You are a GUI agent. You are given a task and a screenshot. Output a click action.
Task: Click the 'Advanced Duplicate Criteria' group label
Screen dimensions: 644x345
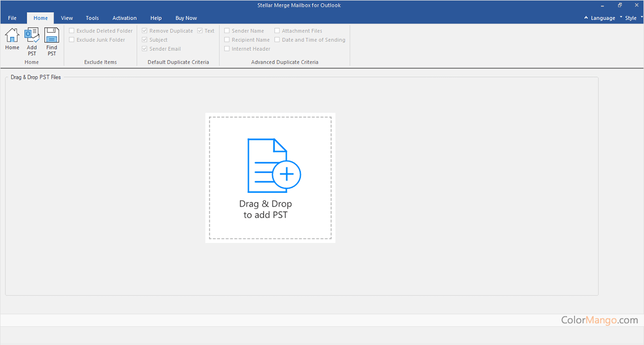click(285, 62)
